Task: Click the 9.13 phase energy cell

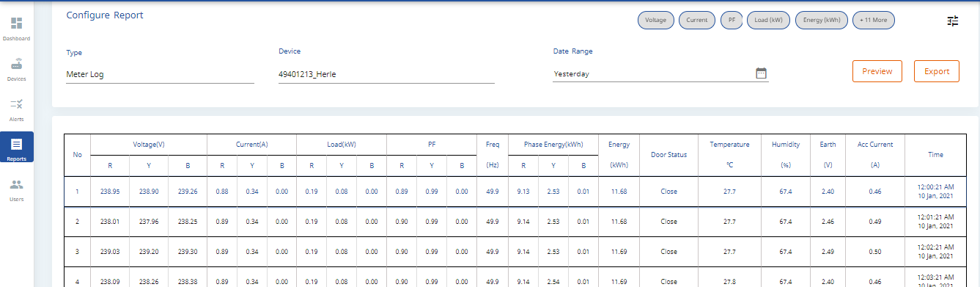Action: click(523, 191)
